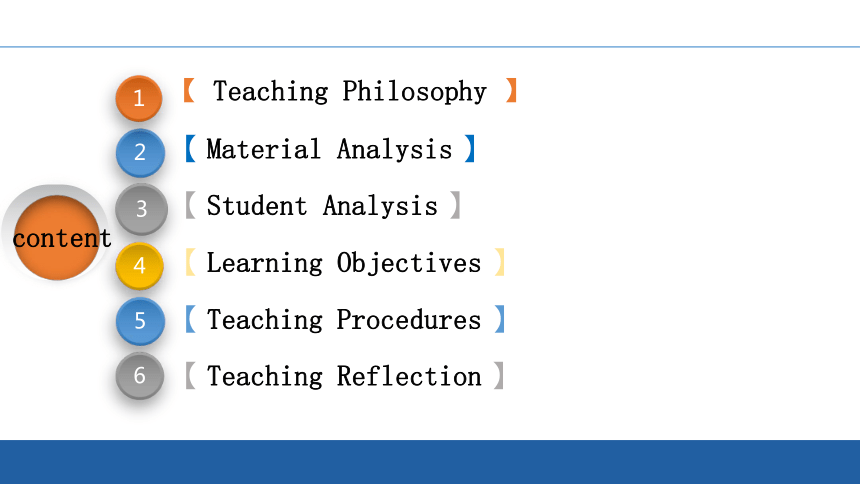Select the gray circle numbered 6
The image size is (860, 484).
[140, 376]
